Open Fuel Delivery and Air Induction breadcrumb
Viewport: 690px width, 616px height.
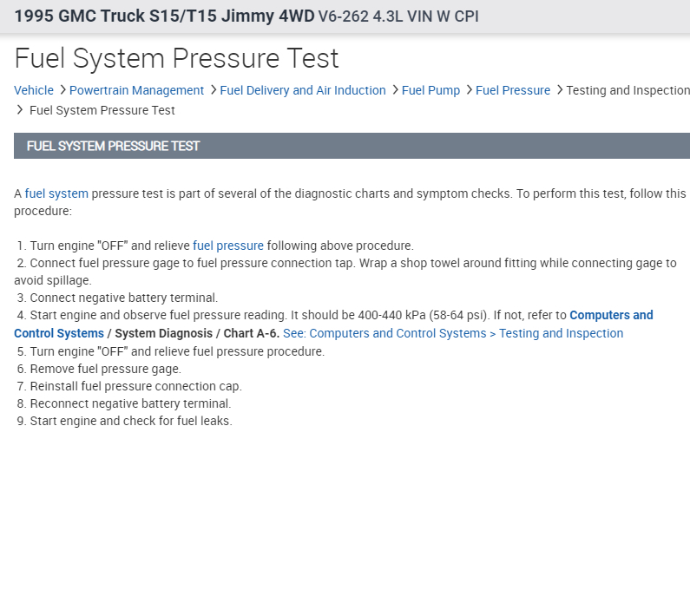pos(303,90)
